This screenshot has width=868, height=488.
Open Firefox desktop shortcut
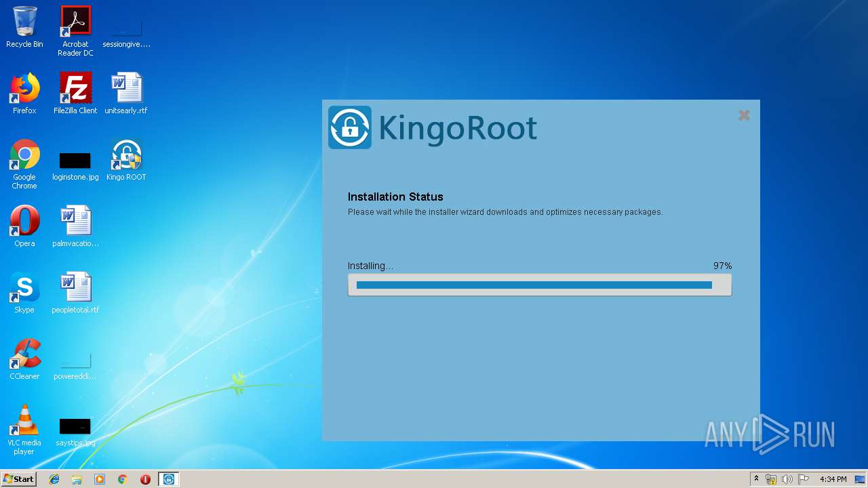(x=24, y=94)
